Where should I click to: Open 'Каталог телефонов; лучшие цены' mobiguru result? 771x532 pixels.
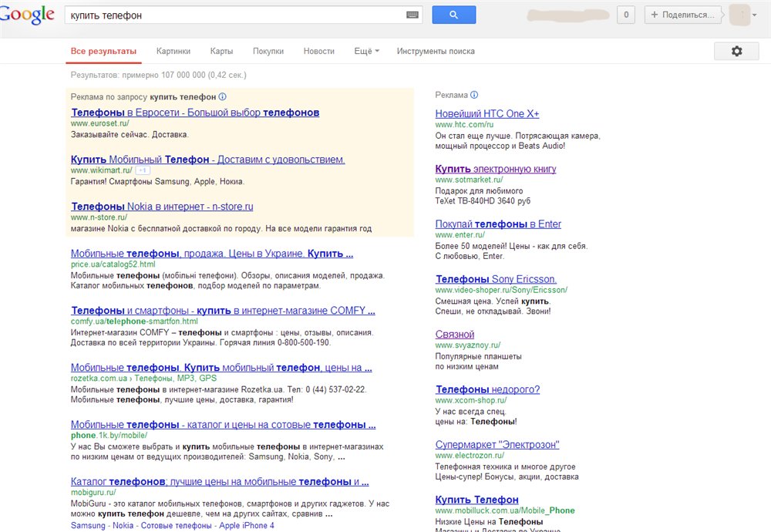(220, 482)
